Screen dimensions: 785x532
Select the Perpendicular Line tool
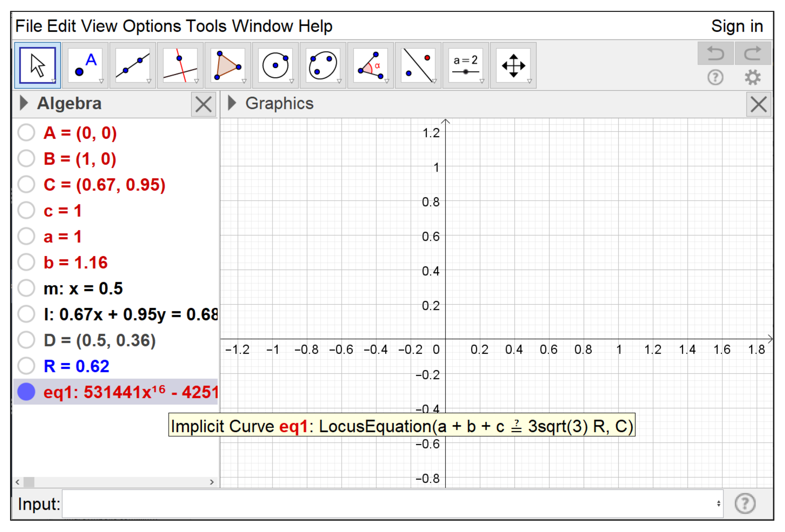pyautogui.click(x=180, y=65)
